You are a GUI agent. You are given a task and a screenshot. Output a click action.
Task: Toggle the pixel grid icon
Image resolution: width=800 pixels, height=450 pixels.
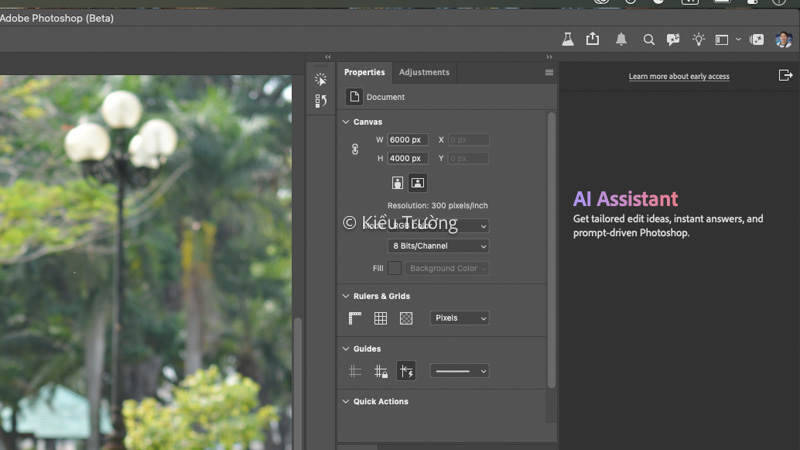406,318
